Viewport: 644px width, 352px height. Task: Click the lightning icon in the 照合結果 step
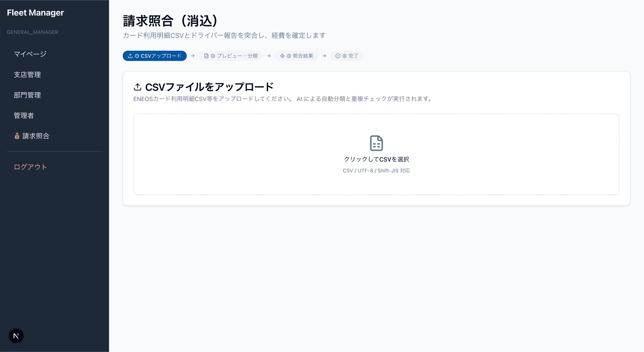click(282, 56)
